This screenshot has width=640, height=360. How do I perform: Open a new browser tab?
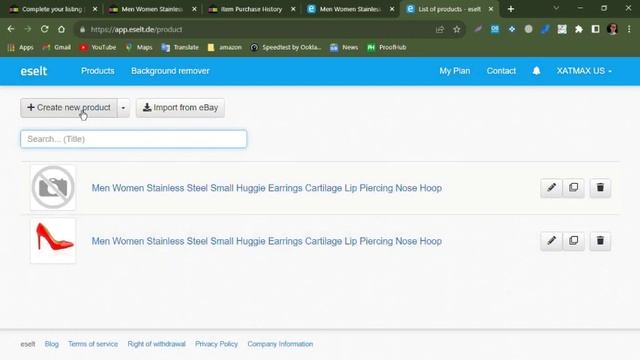pyautogui.click(x=511, y=9)
